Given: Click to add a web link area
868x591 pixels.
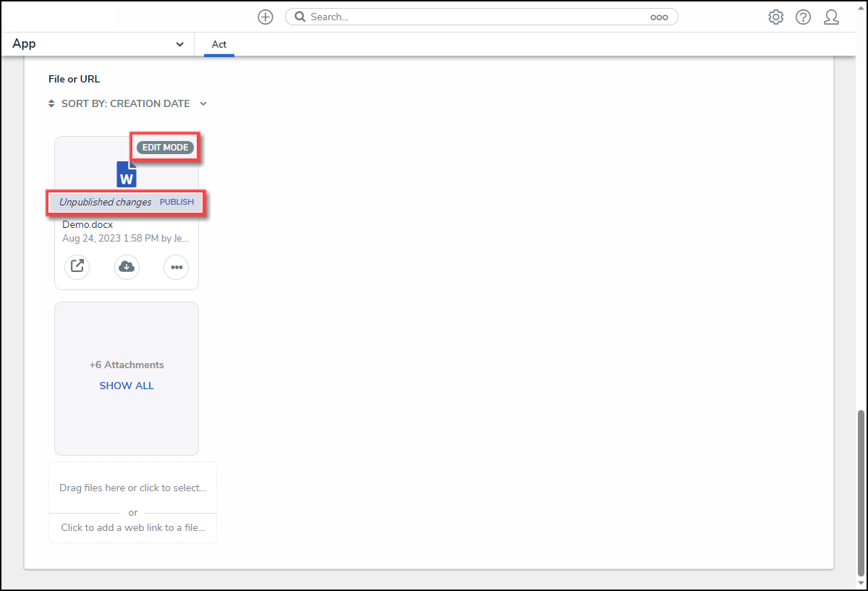Looking at the screenshot, I should [133, 527].
